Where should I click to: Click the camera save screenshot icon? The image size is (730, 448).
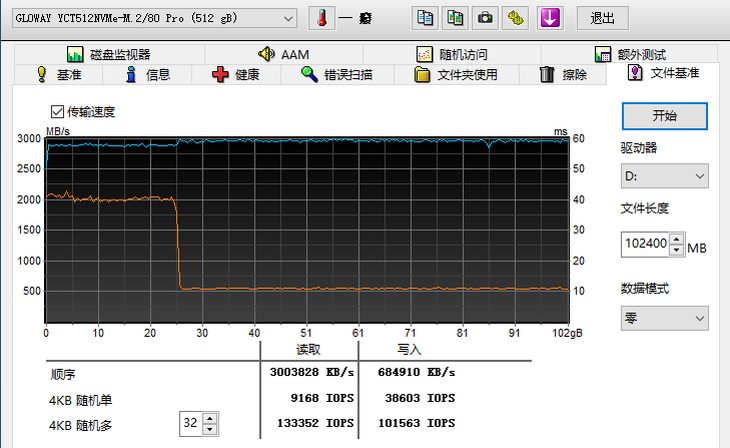(x=485, y=18)
